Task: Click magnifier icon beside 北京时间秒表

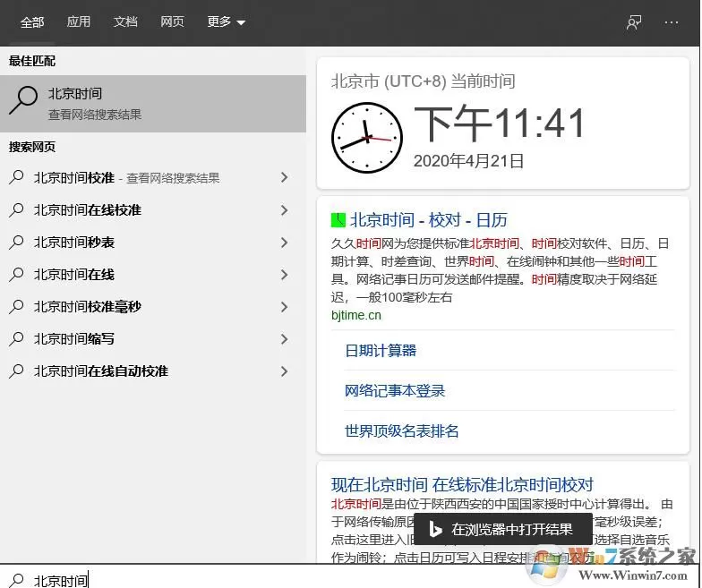Action: (16, 242)
